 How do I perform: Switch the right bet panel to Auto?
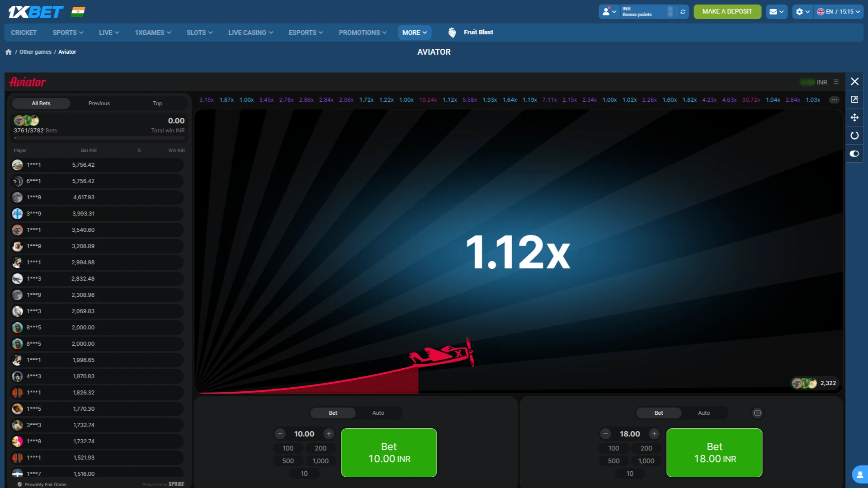click(704, 413)
